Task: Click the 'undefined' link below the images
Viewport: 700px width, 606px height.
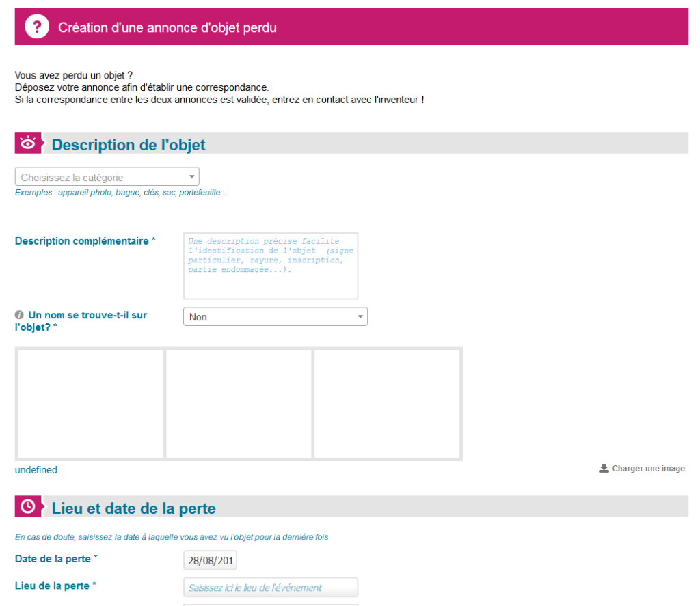Action: click(x=36, y=470)
